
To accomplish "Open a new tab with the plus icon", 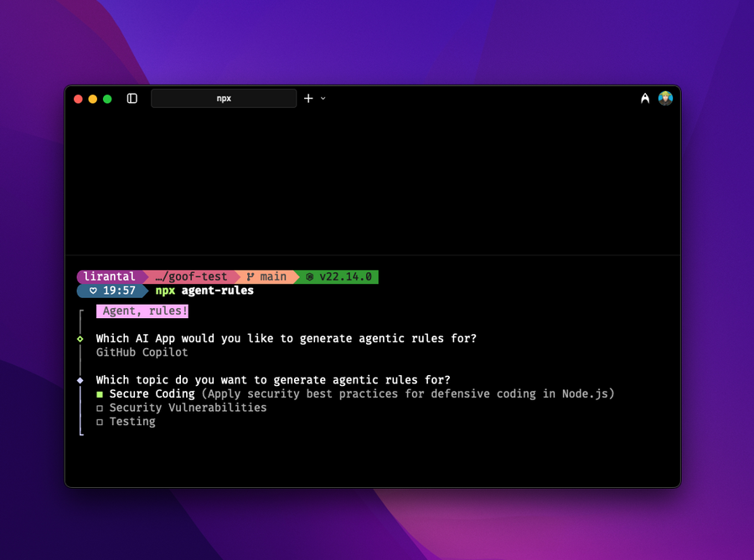I will (x=310, y=98).
